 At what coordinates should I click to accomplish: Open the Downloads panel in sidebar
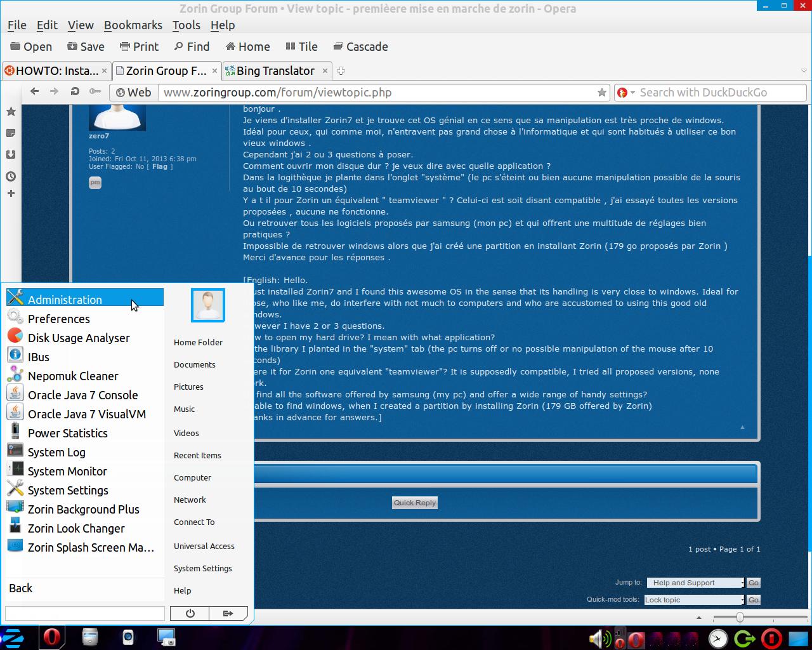click(11, 155)
